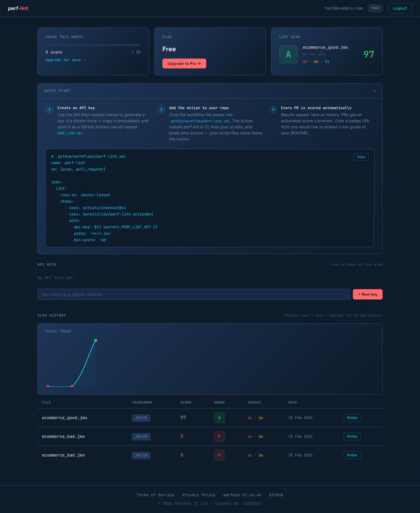Screen dimensions: 420x513
Task: Copy the workflow YAML snippet
Action: 361,157
